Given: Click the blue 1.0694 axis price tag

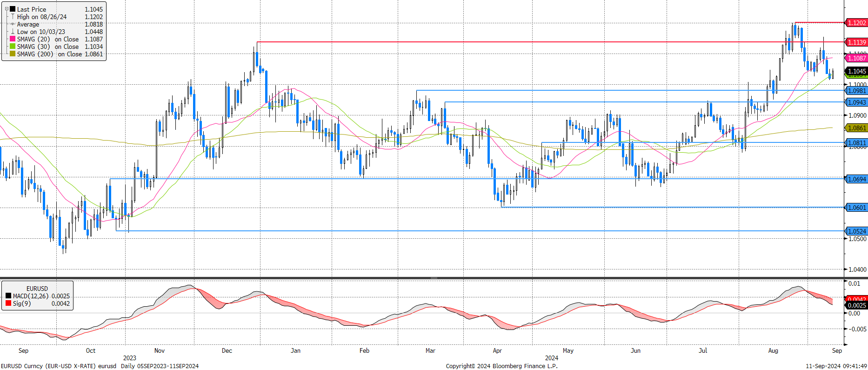Looking at the screenshot, I should tap(856, 179).
